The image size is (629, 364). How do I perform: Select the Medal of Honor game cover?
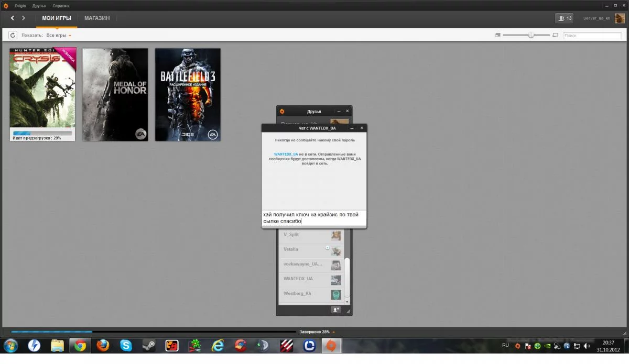(x=115, y=94)
